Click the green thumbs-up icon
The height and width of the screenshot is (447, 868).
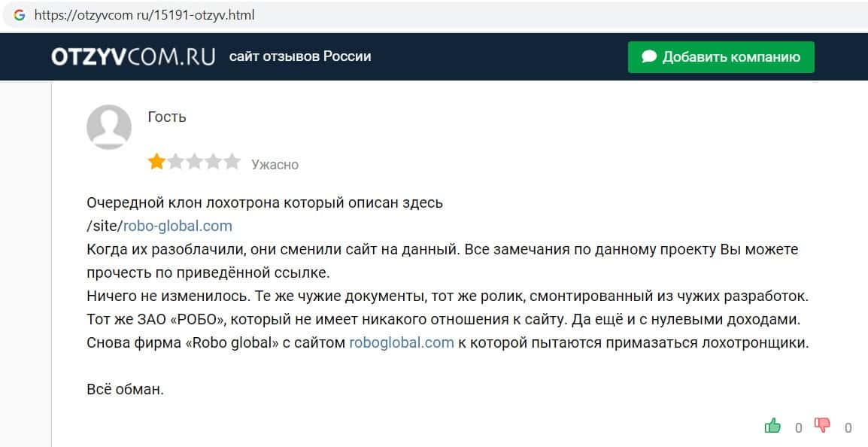(772, 425)
